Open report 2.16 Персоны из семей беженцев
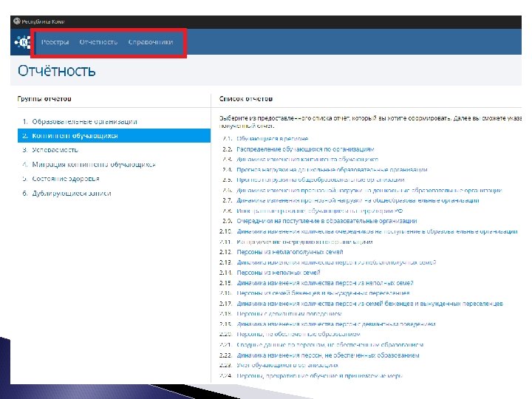This screenshot has height=399, width=532. click(x=323, y=293)
